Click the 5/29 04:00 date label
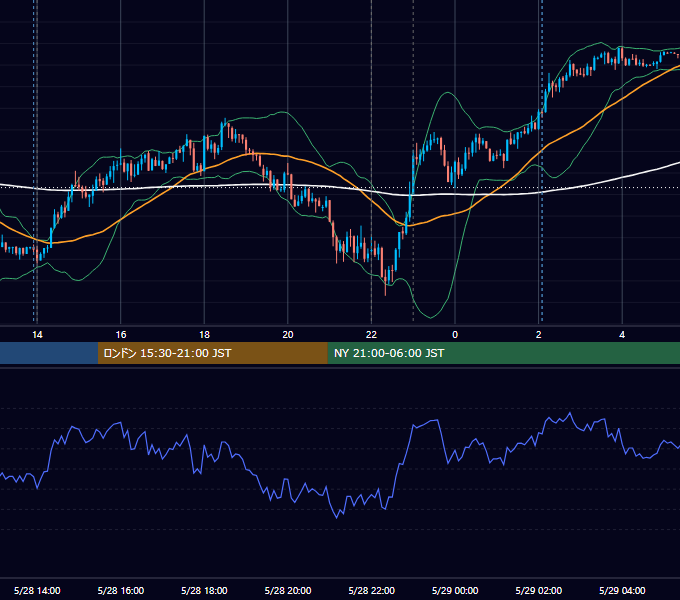This screenshot has height=600, width=680. click(x=622, y=590)
